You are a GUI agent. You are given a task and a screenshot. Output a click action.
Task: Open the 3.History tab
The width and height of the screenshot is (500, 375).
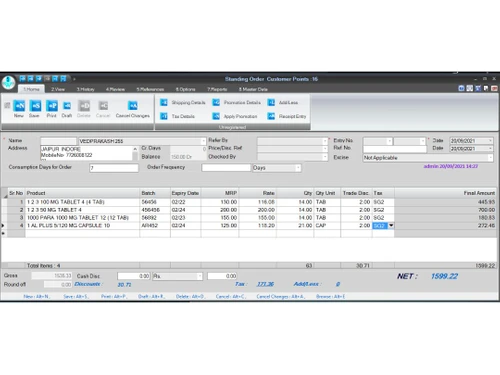tap(86, 89)
